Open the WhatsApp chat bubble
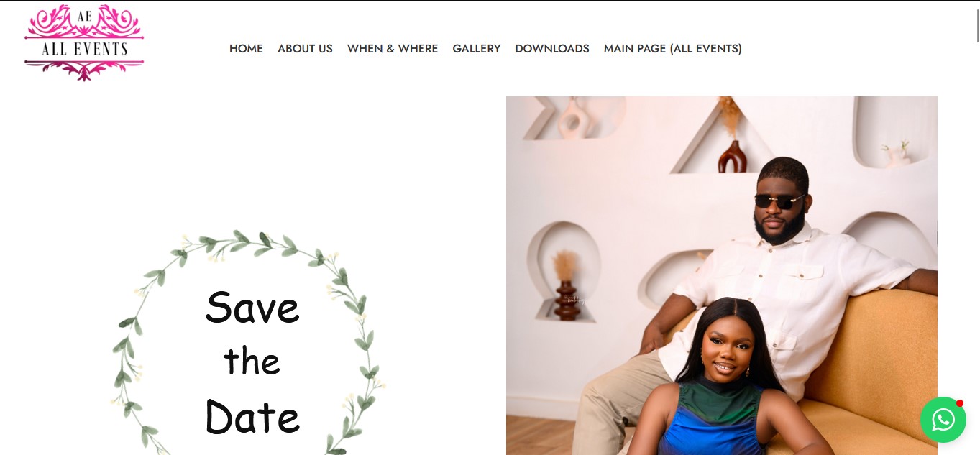This screenshot has width=980, height=455. [x=943, y=420]
